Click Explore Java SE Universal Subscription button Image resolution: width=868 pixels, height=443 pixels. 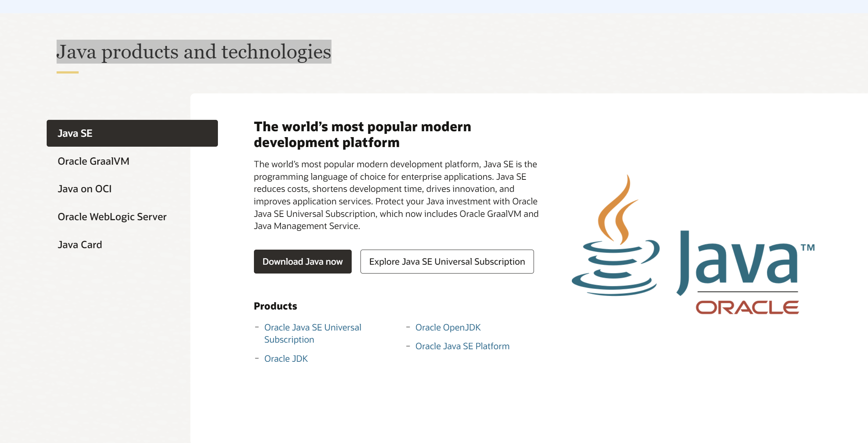click(447, 261)
